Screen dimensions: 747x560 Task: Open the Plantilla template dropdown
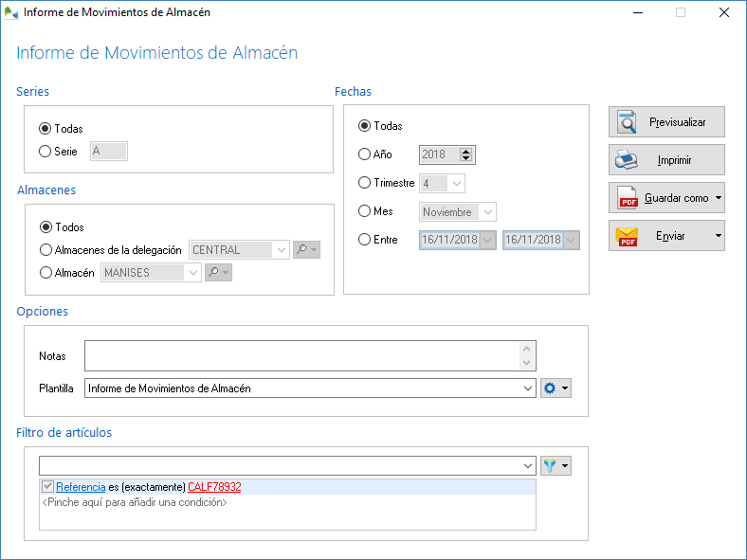[527, 388]
